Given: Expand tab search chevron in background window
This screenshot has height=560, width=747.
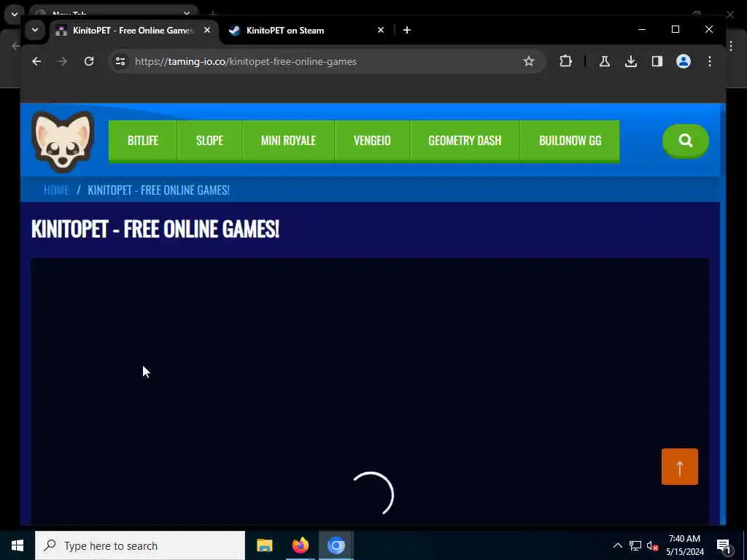Looking at the screenshot, I should (x=15, y=15).
